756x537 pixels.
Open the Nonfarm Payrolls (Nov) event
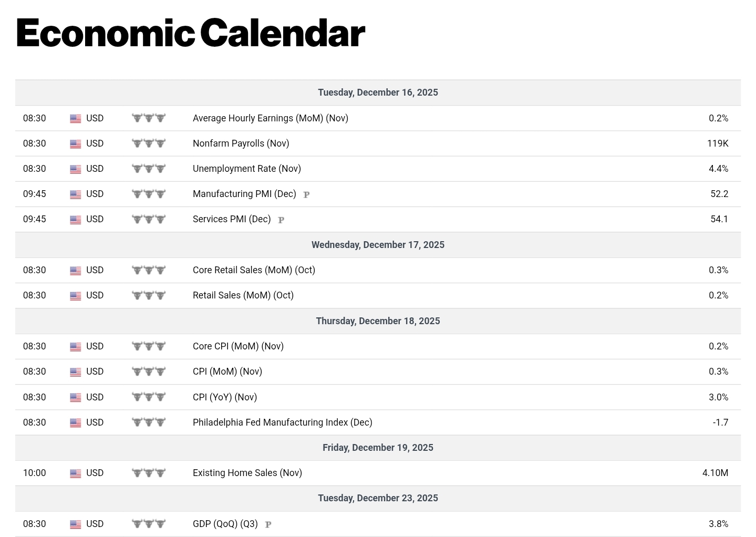(241, 143)
